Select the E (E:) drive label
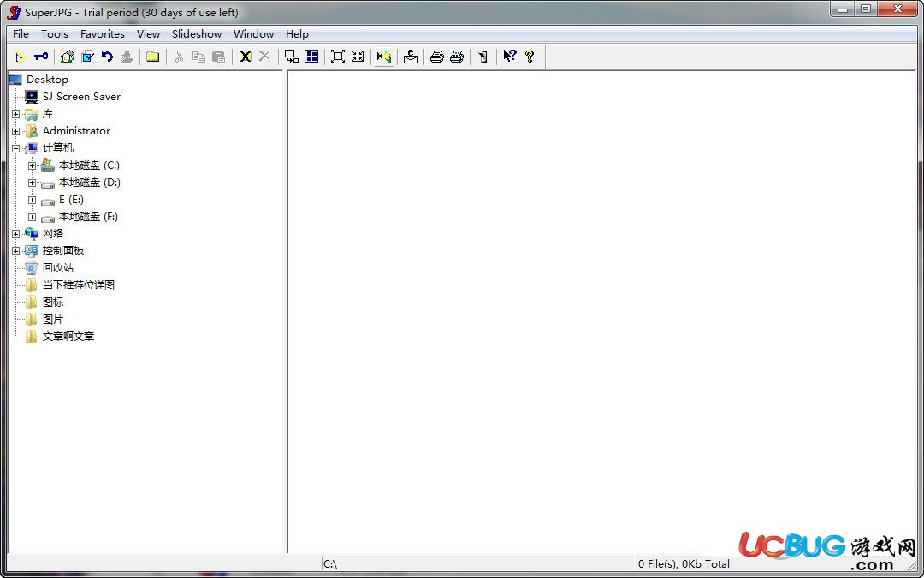924x578 pixels. 71,200
